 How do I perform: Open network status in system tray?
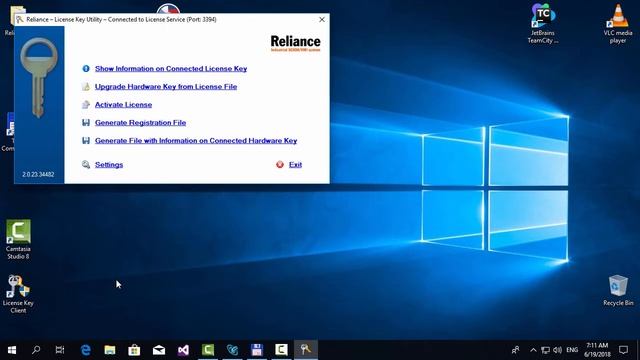point(545,350)
